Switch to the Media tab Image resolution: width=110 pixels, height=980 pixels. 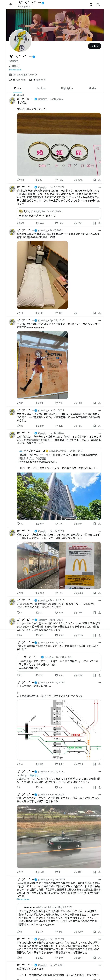pos(92,88)
